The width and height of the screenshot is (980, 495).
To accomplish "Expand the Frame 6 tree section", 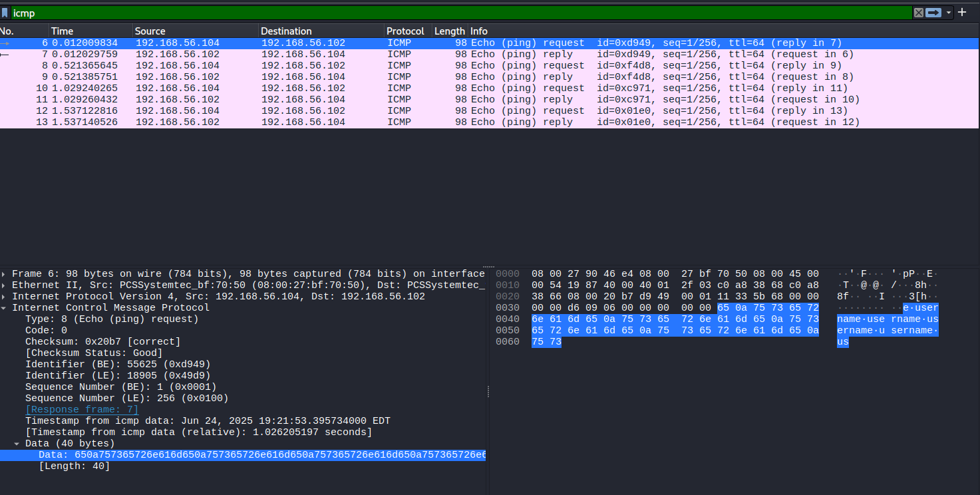I will 5,274.
